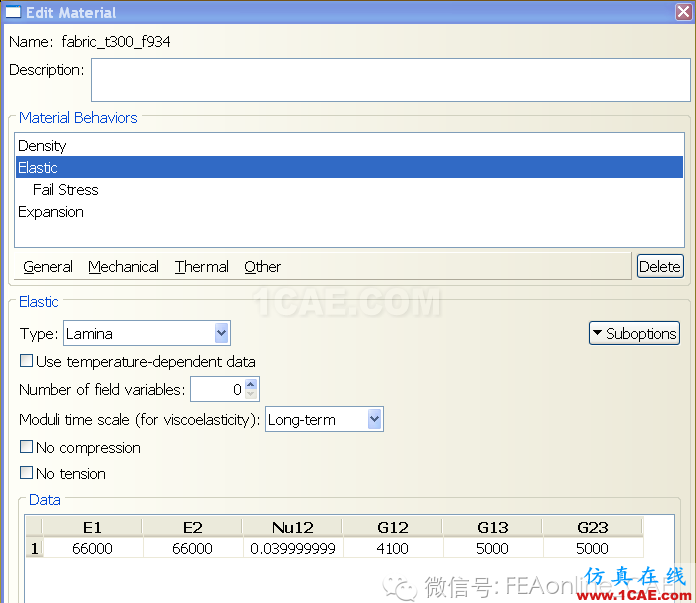
Task: Click the Nu12 column header
Action: [293, 528]
